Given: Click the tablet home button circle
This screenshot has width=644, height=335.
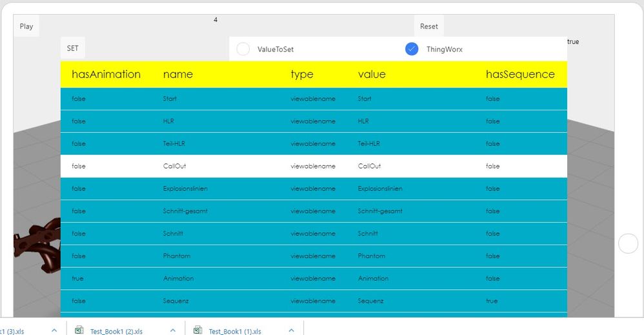Looking at the screenshot, I should point(628,243).
